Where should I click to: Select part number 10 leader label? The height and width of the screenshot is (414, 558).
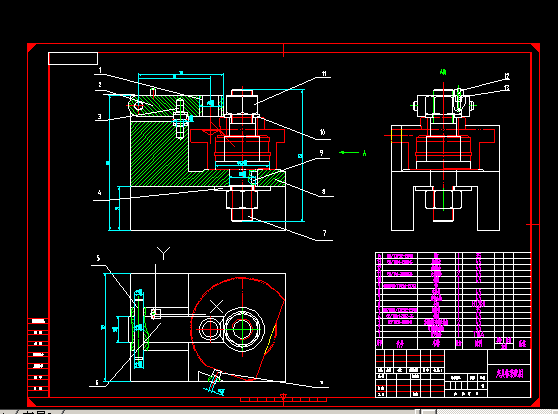point(322,132)
